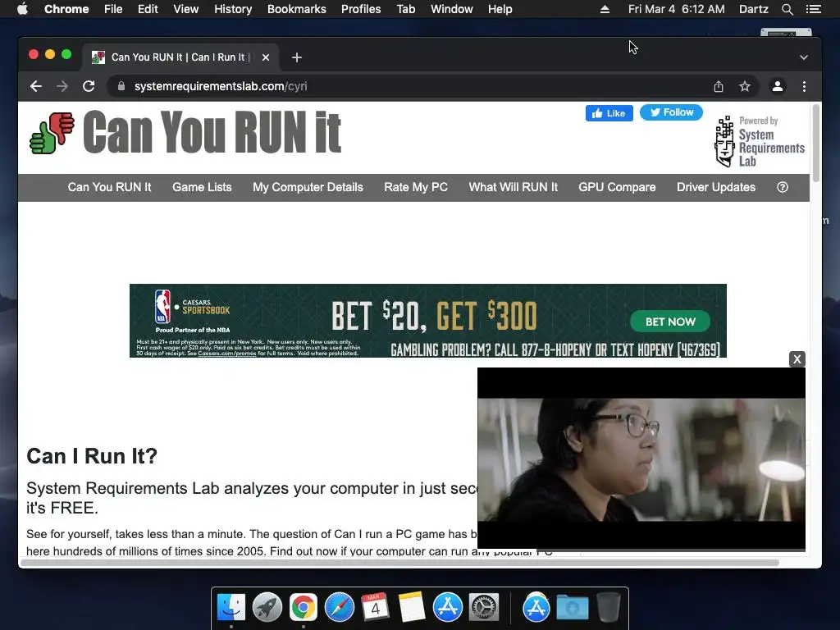Viewport: 840px width, 630px height.
Task: Open the Profiles menu
Action: [x=361, y=9]
